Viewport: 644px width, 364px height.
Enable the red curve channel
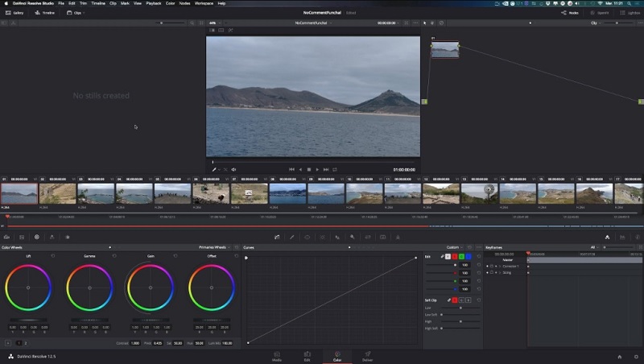click(455, 256)
